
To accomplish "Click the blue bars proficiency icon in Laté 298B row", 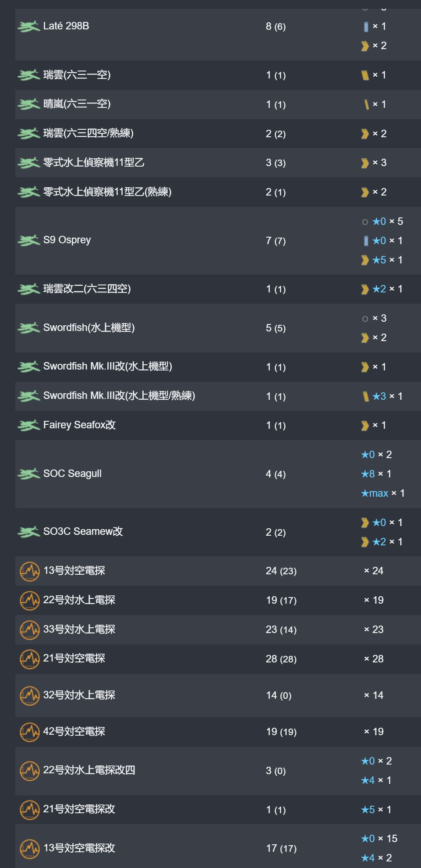I will click(366, 27).
